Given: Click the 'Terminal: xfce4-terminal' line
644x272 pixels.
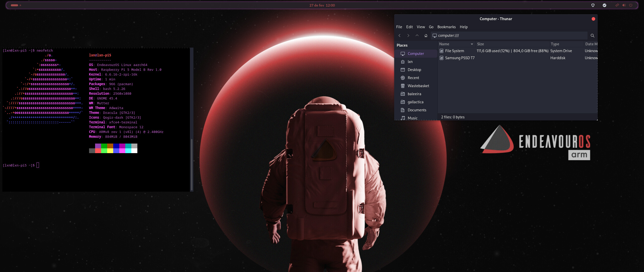Looking at the screenshot, I should coord(113,122).
